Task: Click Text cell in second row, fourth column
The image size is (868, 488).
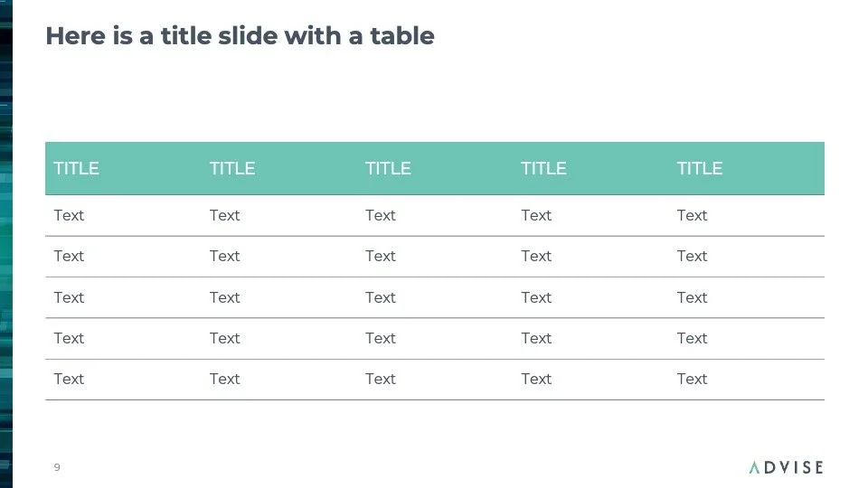Action: 536,256
